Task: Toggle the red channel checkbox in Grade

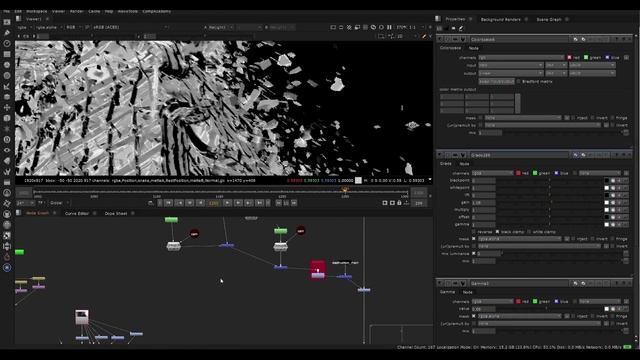Action: pos(518,173)
